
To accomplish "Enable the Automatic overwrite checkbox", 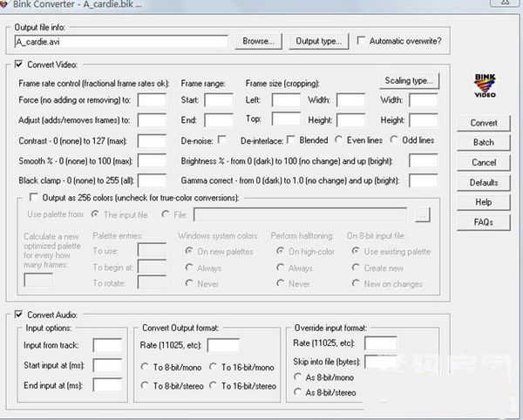I will tap(361, 41).
